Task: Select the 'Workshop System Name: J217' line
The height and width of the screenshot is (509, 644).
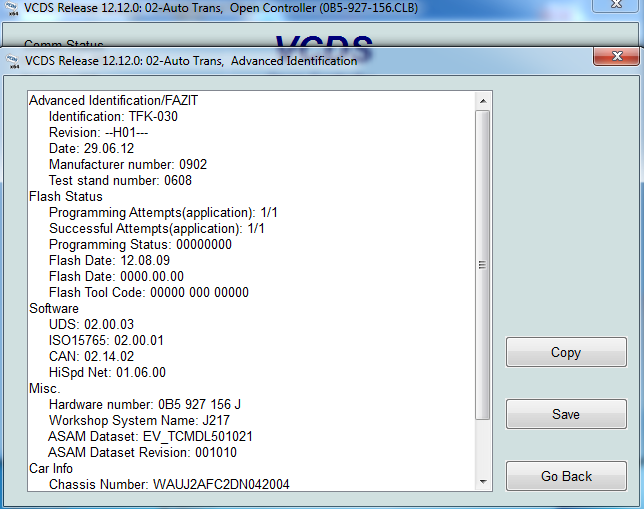Action: 139,421
